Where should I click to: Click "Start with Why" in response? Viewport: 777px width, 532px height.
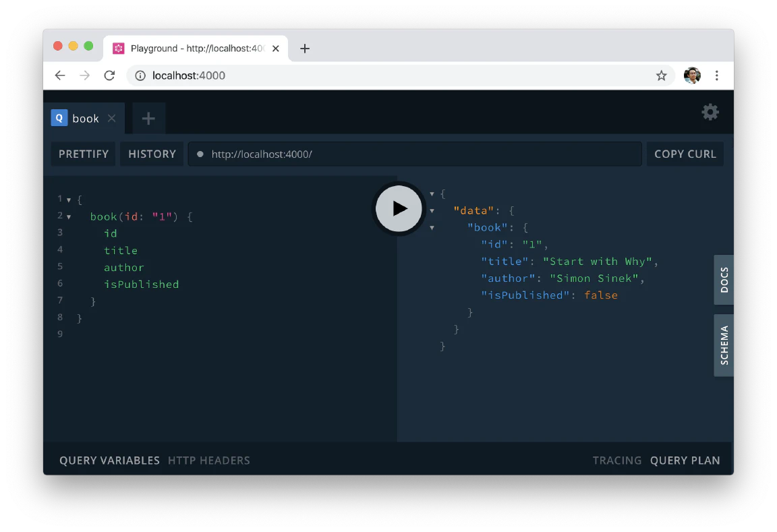coord(599,262)
